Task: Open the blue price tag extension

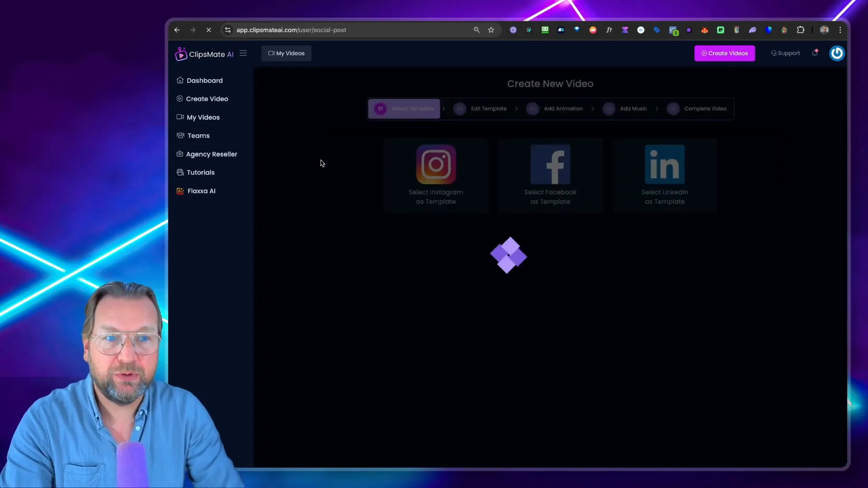Action: [x=656, y=30]
